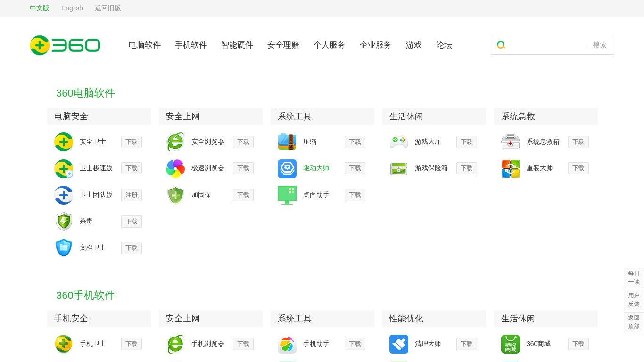The width and height of the screenshot is (644, 362).
Task: Click the 360商城 green shop icon
Action: tap(511, 344)
